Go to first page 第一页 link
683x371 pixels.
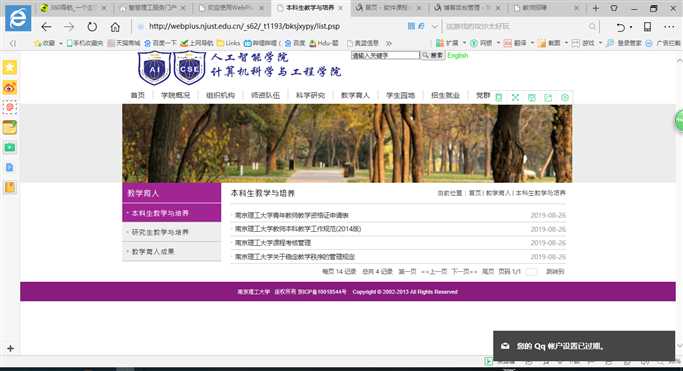[407, 271]
